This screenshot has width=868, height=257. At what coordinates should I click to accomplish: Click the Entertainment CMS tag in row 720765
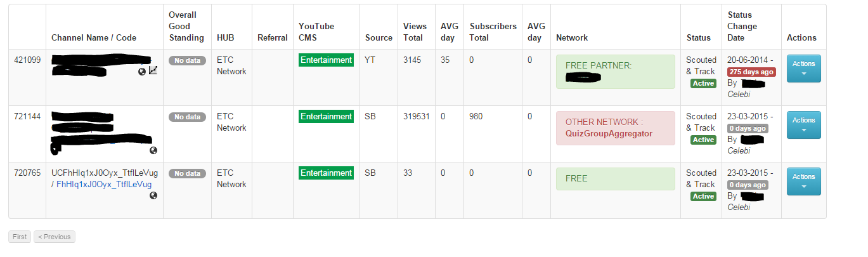(x=326, y=173)
